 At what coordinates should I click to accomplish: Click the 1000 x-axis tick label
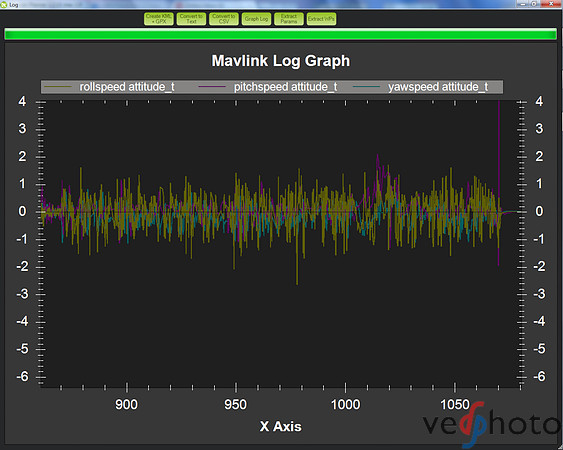(345, 405)
